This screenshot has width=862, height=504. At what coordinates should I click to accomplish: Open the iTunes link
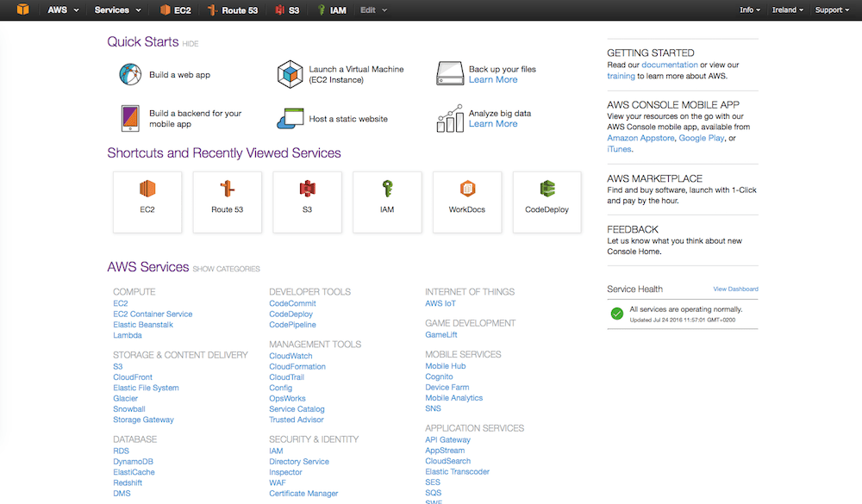619,149
